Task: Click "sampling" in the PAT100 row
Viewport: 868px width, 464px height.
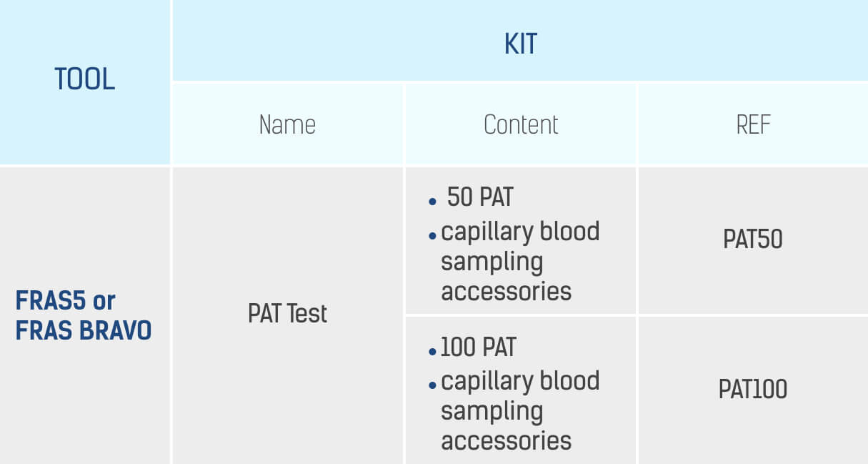Action: pyautogui.click(x=492, y=411)
